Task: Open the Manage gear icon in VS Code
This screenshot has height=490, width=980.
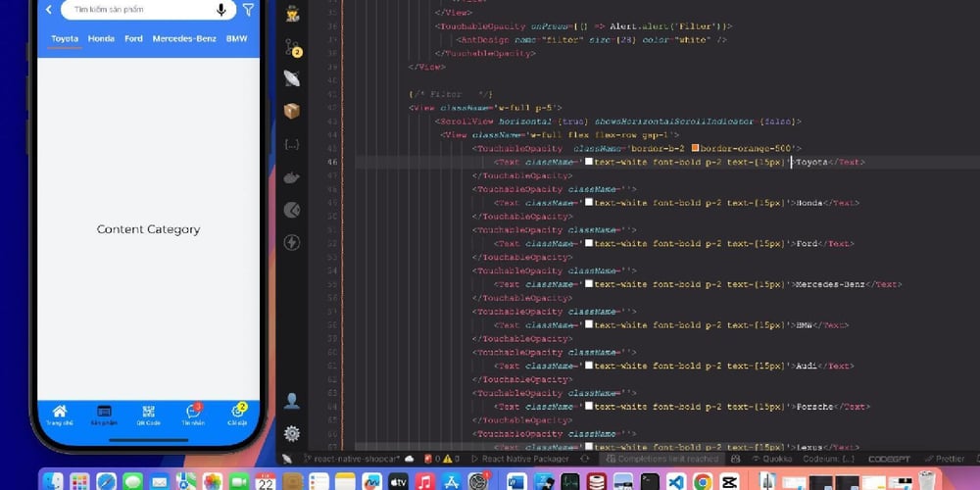Action: tap(292, 433)
